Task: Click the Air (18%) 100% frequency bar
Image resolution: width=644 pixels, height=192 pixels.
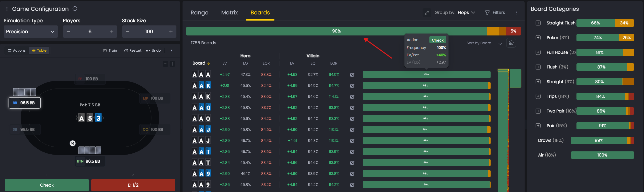Action: 602,155
